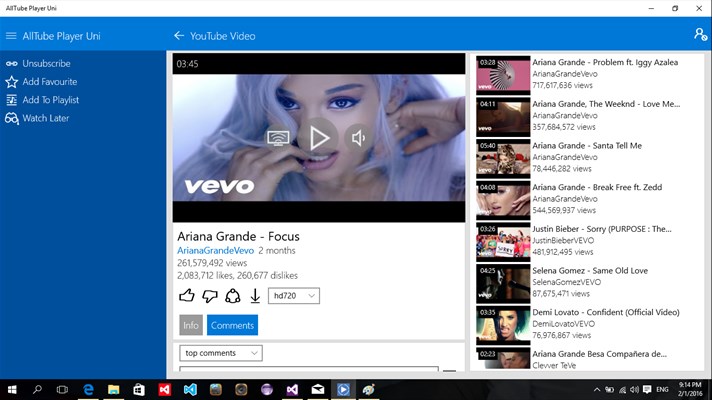Select Ariana Grande Besa Compañera video
Viewport: 712px width, 400px height.
tap(599, 354)
